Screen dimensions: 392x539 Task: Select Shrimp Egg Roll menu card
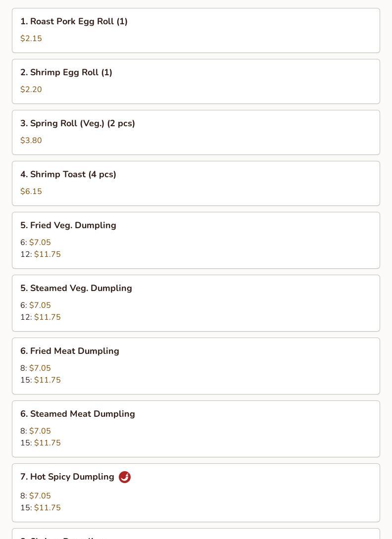tap(196, 82)
